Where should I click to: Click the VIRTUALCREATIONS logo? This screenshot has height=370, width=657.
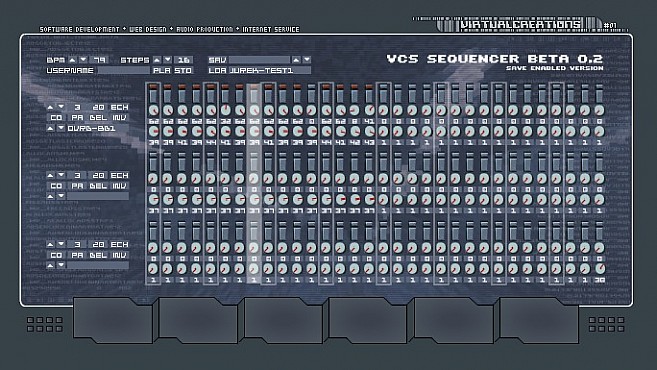coord(520,24)
